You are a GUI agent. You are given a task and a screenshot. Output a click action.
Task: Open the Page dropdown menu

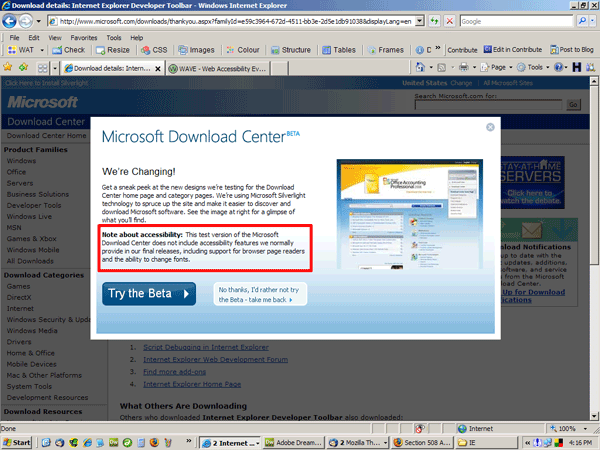click(x=496, y=68)
